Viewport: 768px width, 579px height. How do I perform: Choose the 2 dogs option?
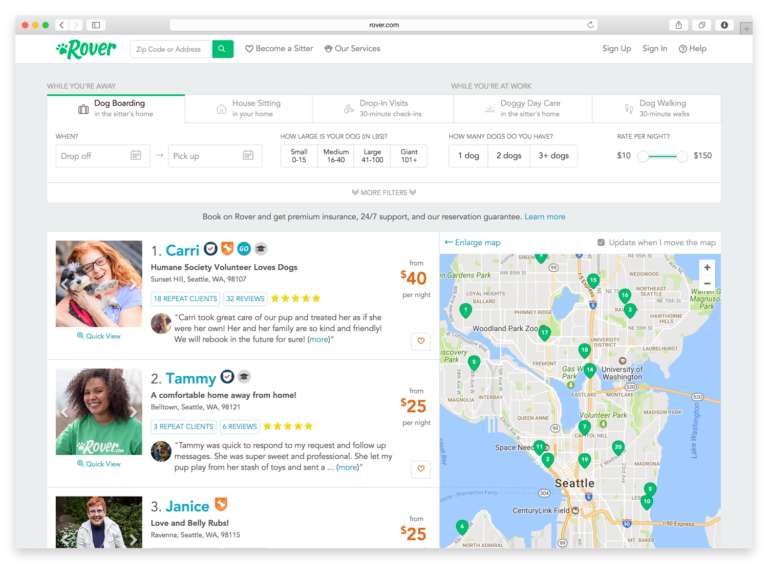510,156
